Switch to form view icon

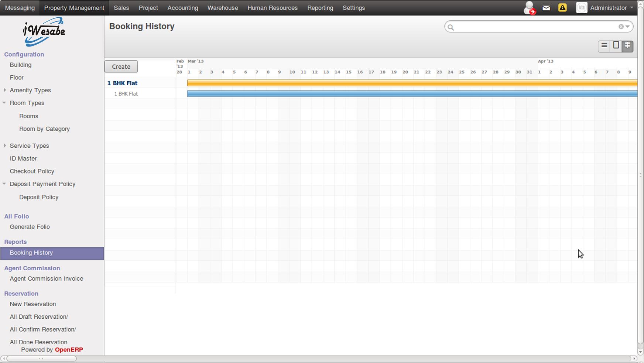[x=616, y=46]
